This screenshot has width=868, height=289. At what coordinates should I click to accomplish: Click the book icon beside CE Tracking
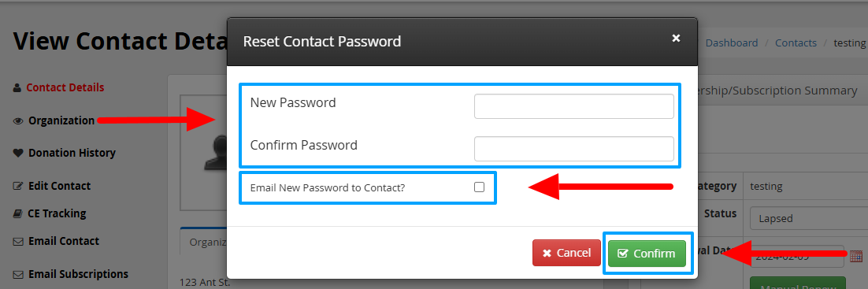[x=17, y=213]
